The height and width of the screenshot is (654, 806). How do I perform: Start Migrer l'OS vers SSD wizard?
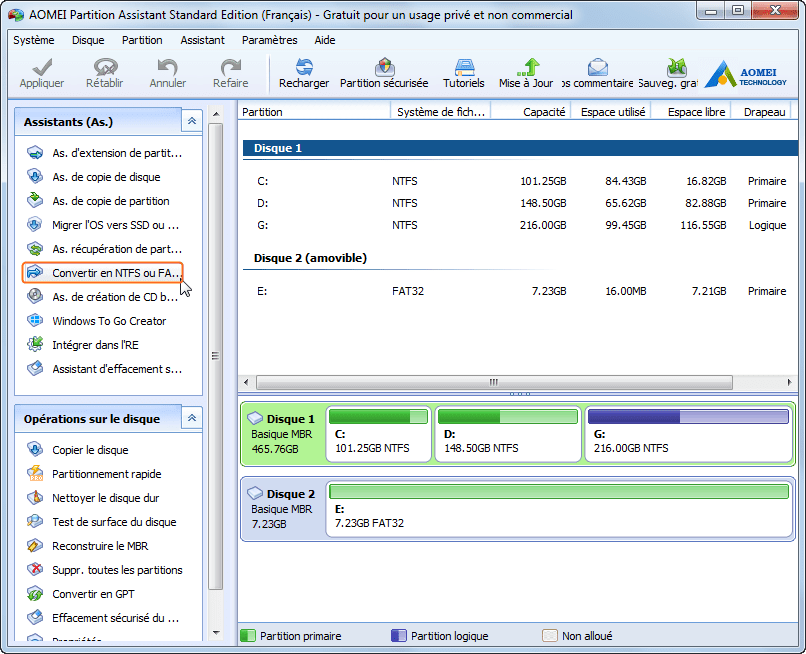tap(103, 225)
